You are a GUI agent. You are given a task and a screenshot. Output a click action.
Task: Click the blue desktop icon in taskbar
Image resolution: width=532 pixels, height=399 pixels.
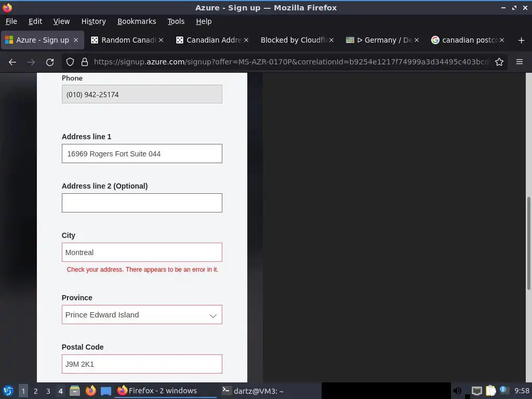(106, 391)
